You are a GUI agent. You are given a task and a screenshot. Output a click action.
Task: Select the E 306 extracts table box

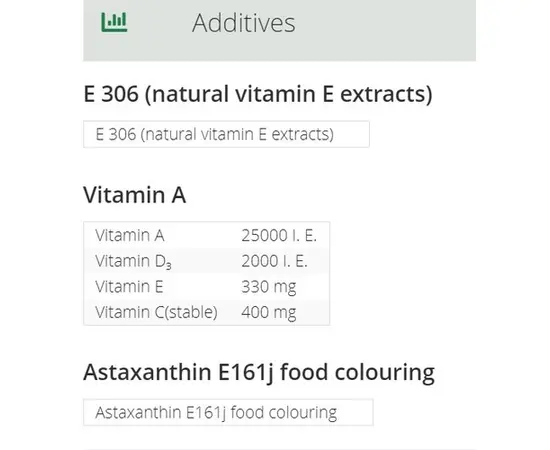tap(226, 134)
